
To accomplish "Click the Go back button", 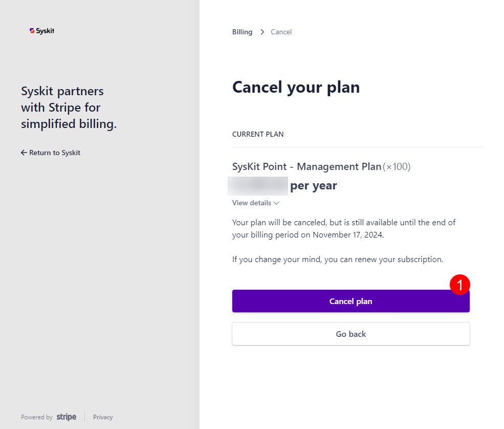I will point(350,334).
